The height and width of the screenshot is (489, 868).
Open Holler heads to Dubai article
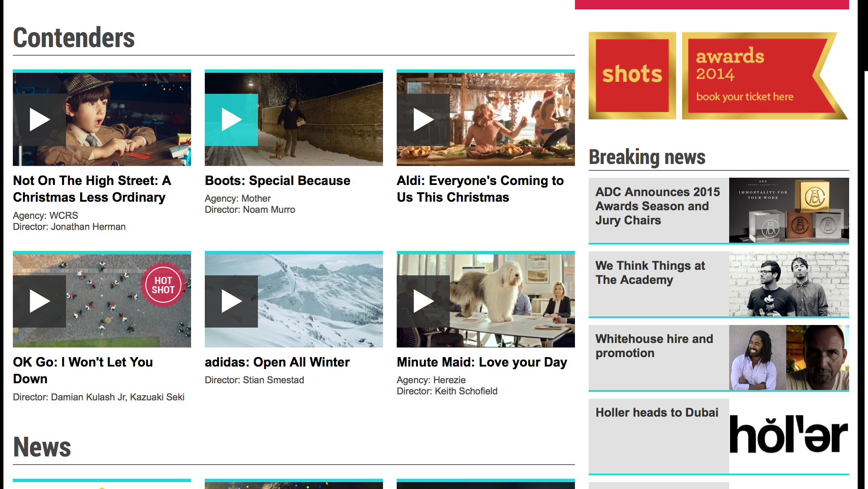pyautogui.click(x=656, y=413)
